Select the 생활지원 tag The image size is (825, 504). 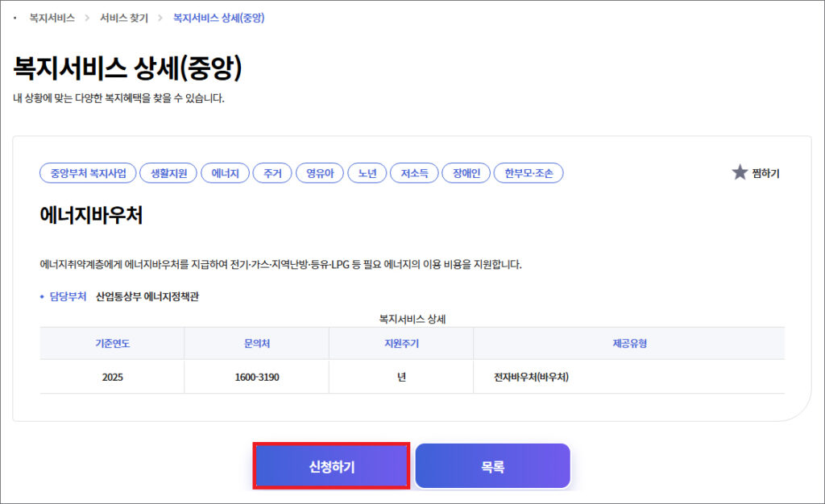click(x=168, y=173)
